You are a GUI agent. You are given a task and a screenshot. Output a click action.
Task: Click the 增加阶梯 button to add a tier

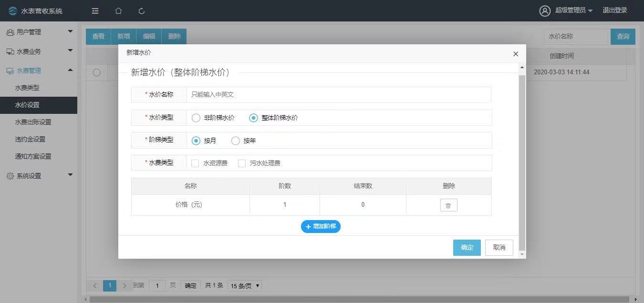click(x=321, y=226)
